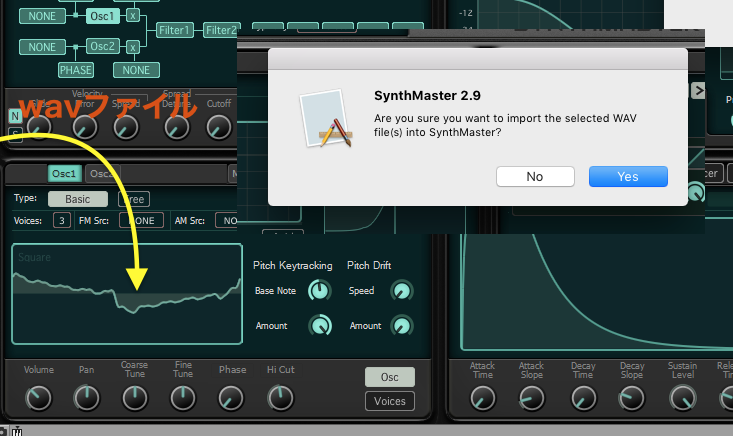Click the Phase knob
This screenshot has width=733, height=436.
231,398
